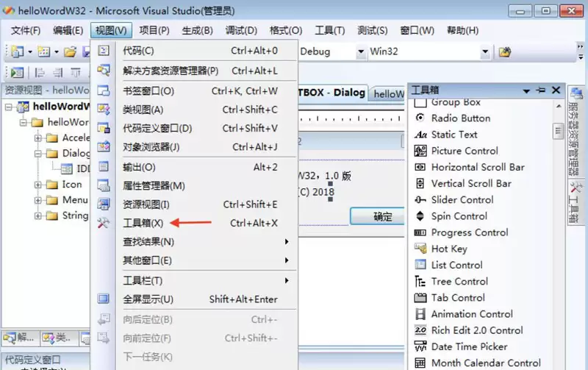Click the Full Screen (全屏显示) icon
Screen dimensions: 588x370
pyautogui.click(x=104, y=299)
